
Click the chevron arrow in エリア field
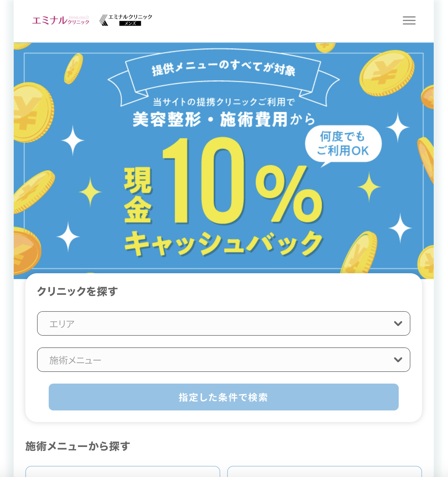(x=398, y=323)
